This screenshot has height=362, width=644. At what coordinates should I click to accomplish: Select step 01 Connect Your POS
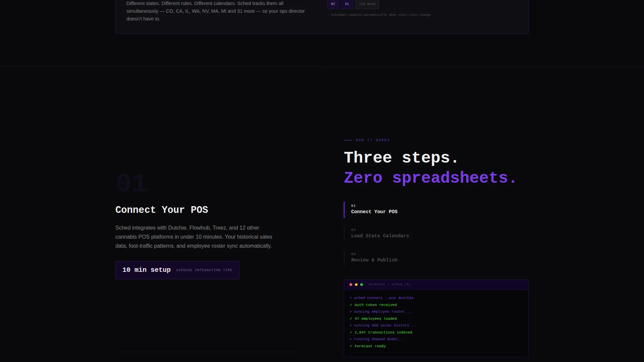tap(436, 210)
